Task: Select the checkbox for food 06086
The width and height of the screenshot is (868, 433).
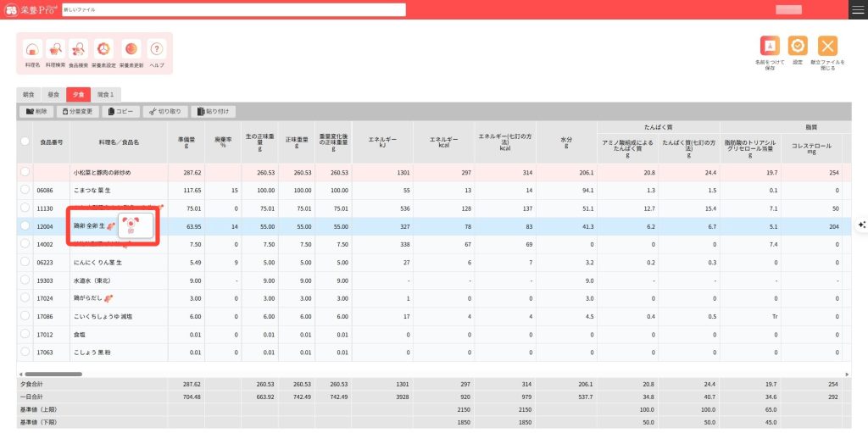Action: (25, 191)
